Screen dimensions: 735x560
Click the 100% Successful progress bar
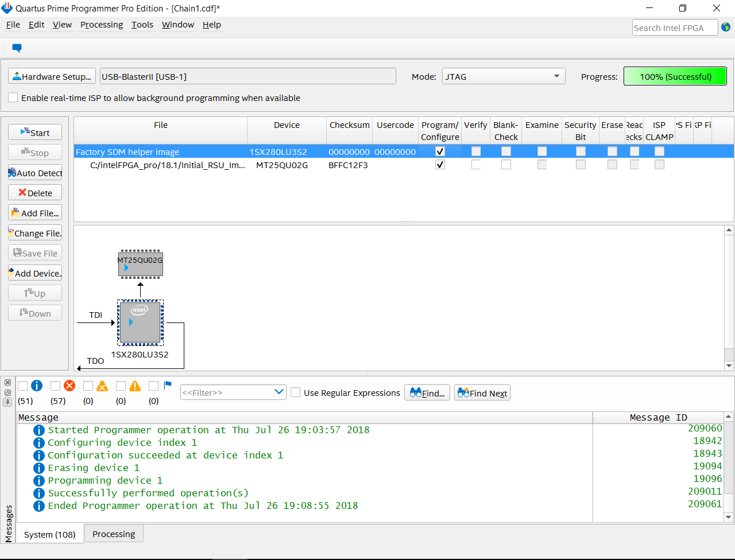coord(675,76)
